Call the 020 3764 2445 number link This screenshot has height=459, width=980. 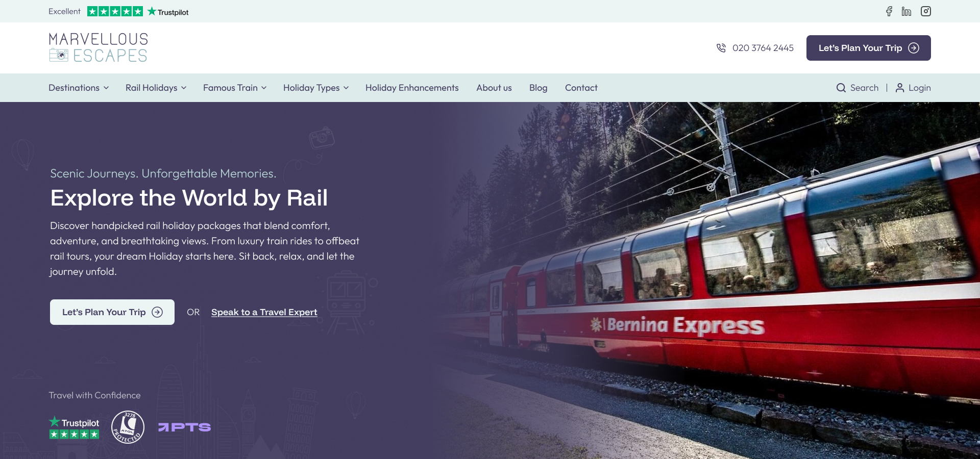pyautogui.click(x=763, y=48)
